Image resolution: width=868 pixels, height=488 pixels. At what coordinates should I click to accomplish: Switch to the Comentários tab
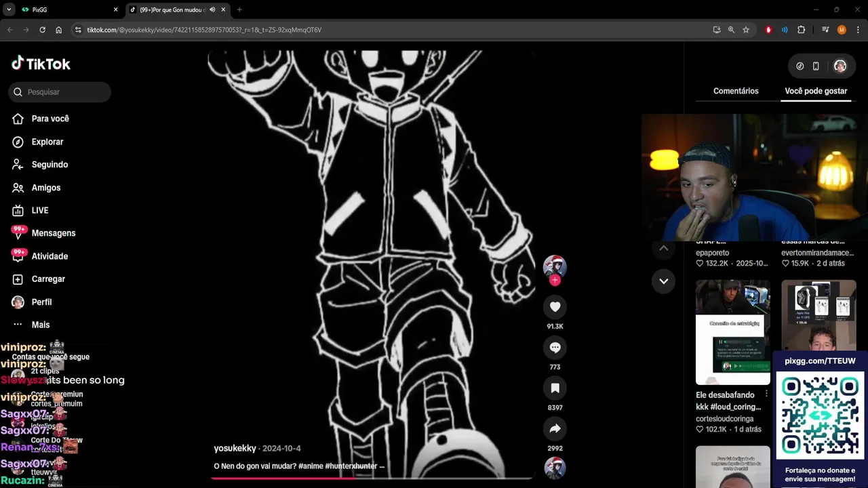coord(736,91)
